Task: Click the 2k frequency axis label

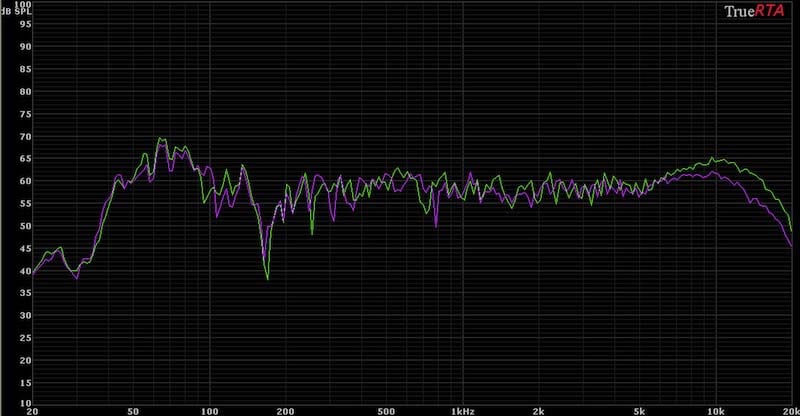Action: coord(538,410)
